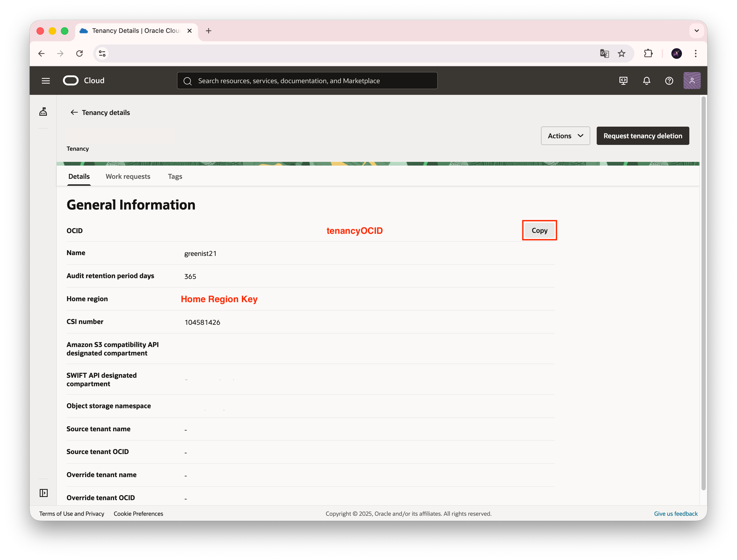Image resolution: width=737 pixels, height=560 pixels.
Task: Expand the collapsed left sidebar panel
Action: tap(44, 493)
